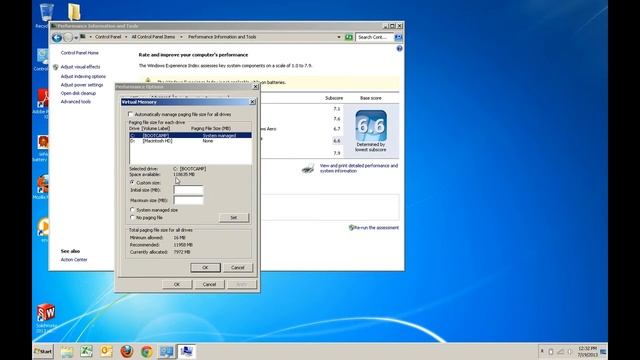Open the blue Help question mark icon
The height and width of the screenshot is (360, 640).
click(x=399, y=49)
